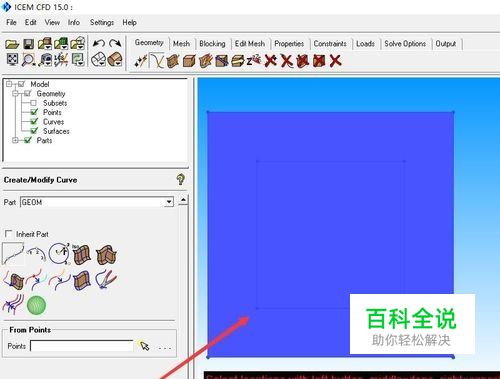
Task: Choose the Concatenate/Reapproximate Curves icon
Action: click(x=59, y=281)
